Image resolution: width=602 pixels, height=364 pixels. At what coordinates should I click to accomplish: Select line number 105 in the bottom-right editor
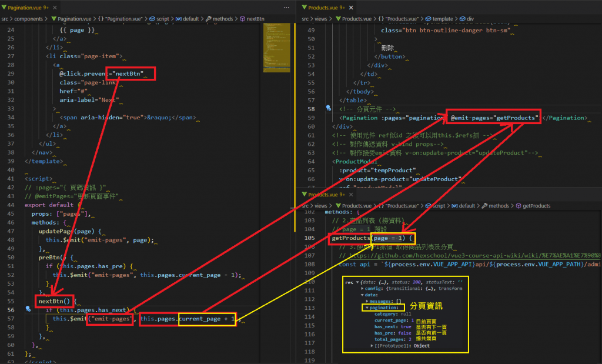pos(309,238)
